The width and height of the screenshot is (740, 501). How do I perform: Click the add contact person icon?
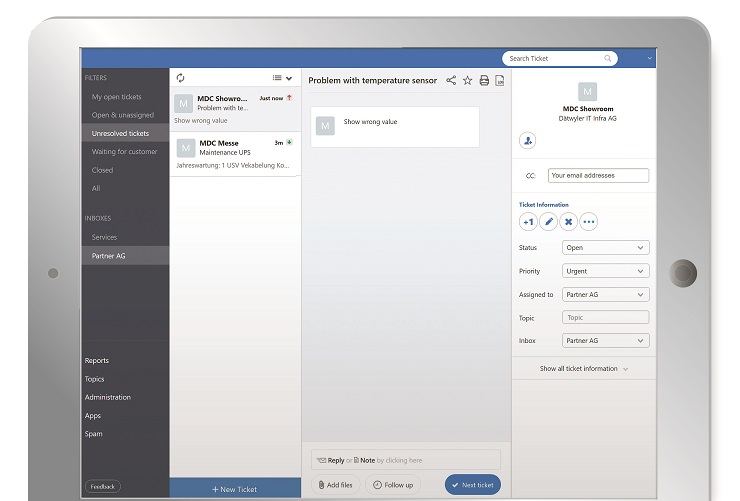click(528, 141)
